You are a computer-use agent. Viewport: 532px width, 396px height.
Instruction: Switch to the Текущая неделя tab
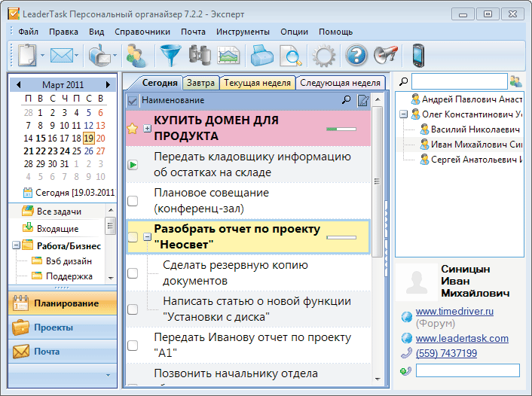[x=258, y=83]
